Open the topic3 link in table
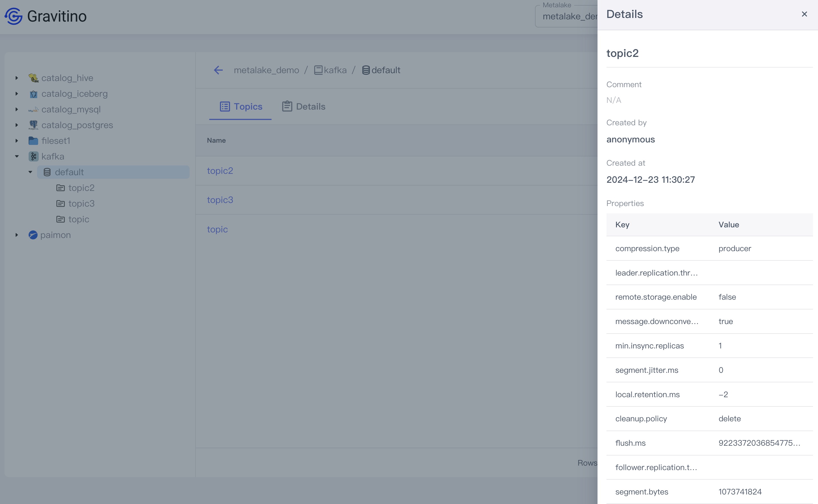Image resolution: width=818 pixels, height=504 pixels. (x=220, y=200)
